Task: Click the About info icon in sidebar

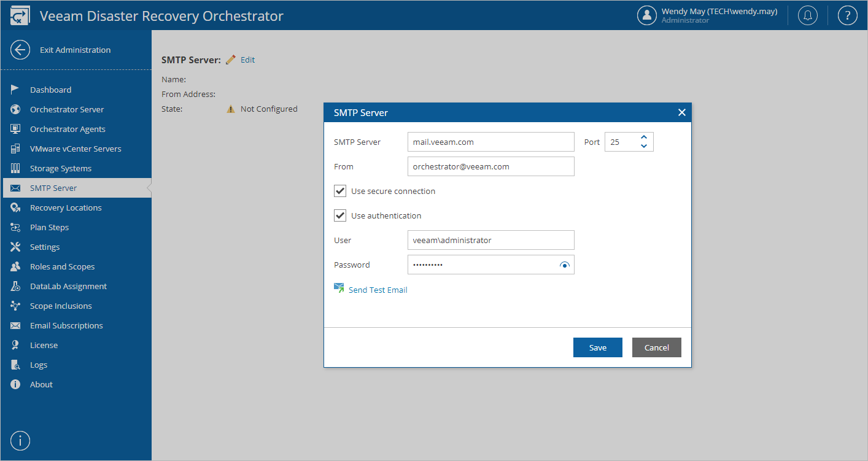Action: (15, 384)
